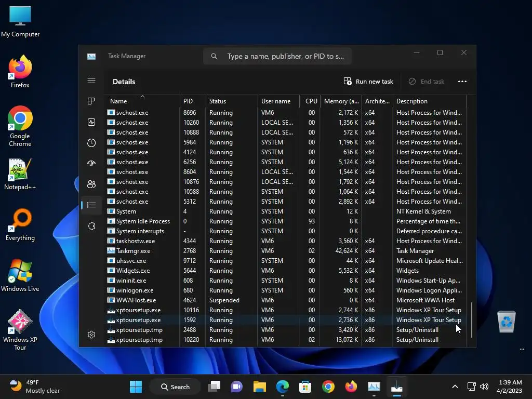Select the Windows XP Tour desktop shortcut
The width and height of the screenshot is (532, 399).
tap(20, 330)
